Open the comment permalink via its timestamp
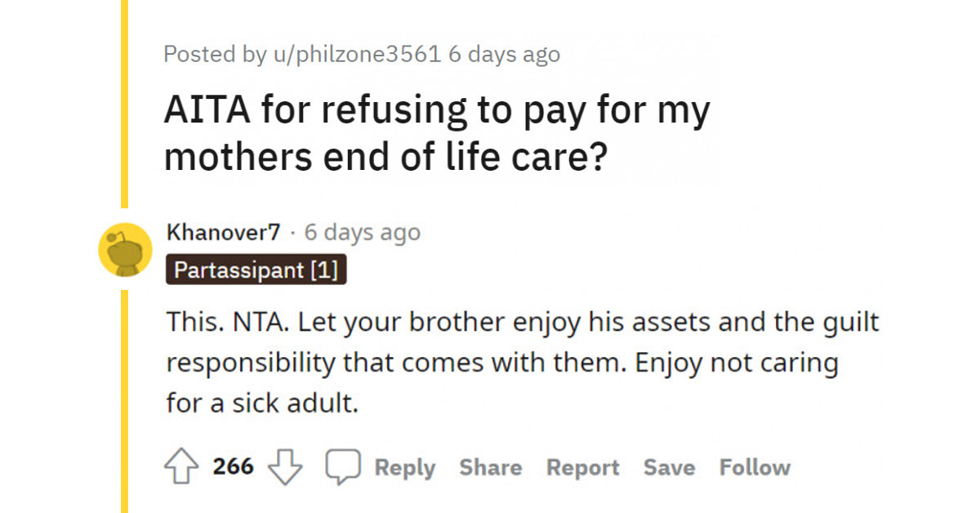The image size is (980, 513). coord(362,232)
